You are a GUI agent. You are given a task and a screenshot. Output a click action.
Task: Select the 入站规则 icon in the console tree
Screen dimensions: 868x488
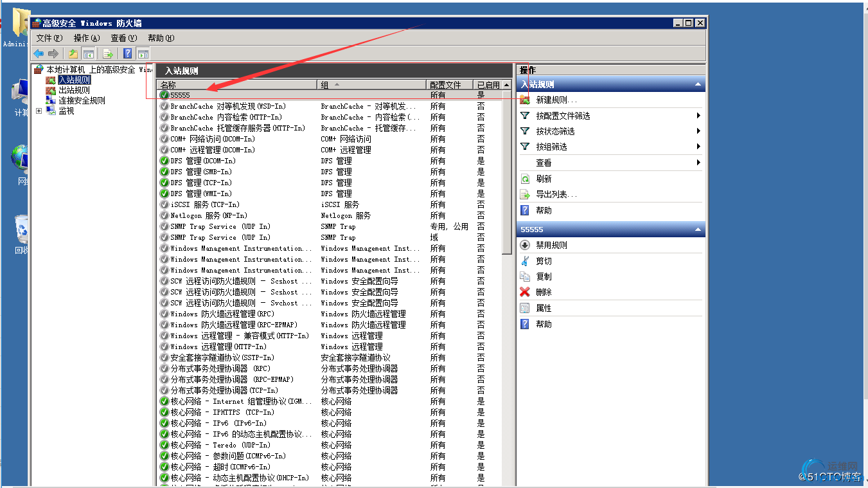click(51, 80)
